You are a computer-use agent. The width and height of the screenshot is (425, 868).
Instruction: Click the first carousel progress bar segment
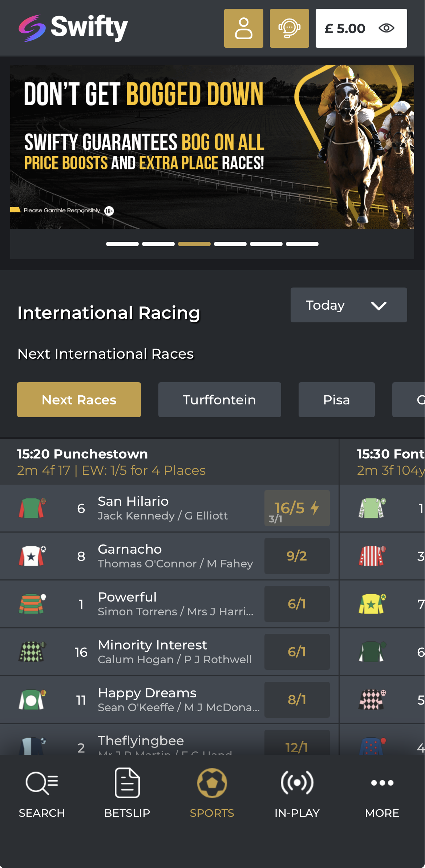122,244
